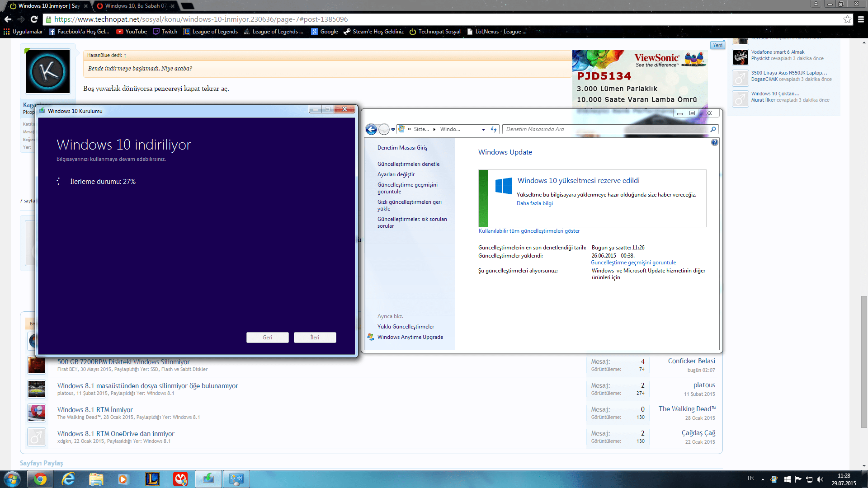Image resolution: width=868 pixels, height=488 pixels.
Task: Open the Twitch bookmark in the bookmarks bar
Action: (x=165, y=32)
